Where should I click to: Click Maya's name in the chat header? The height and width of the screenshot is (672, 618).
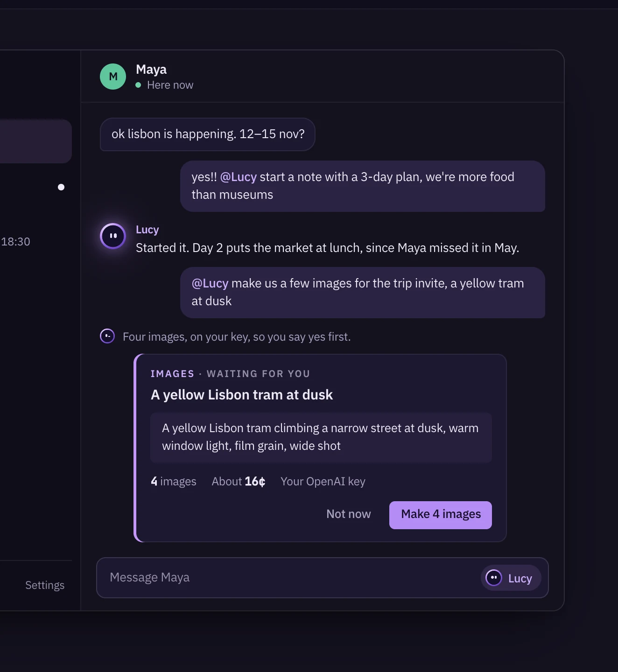pyautogui.click(x=151, y=70)
